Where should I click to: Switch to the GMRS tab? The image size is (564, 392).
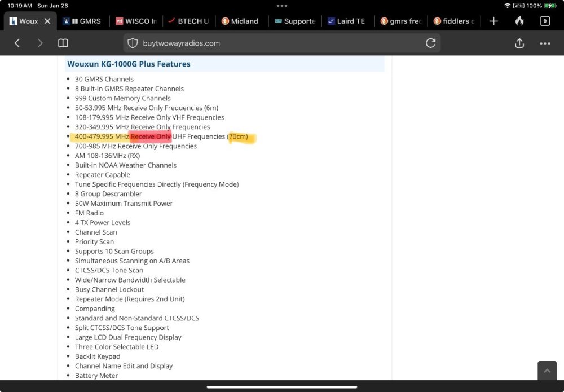(83, 21)
